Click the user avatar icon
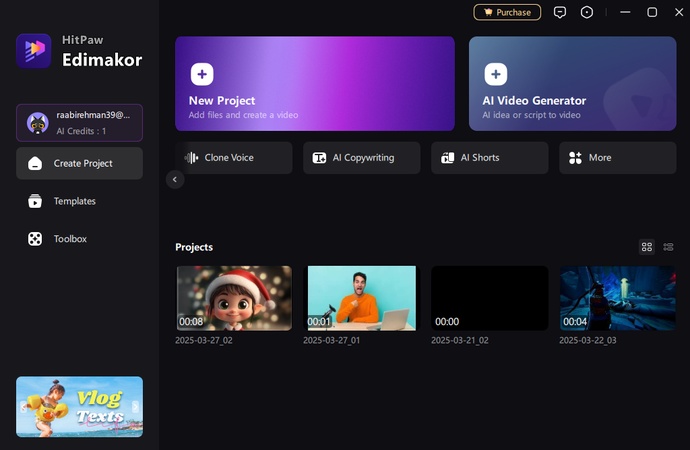Screen dimensions: 690x450 [x=38, y=122]
